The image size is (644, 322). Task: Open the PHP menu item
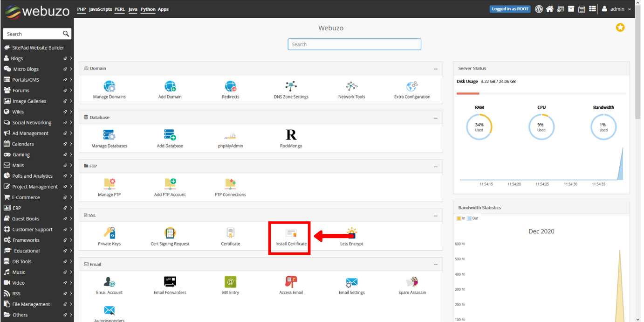[x=82, y=9]
